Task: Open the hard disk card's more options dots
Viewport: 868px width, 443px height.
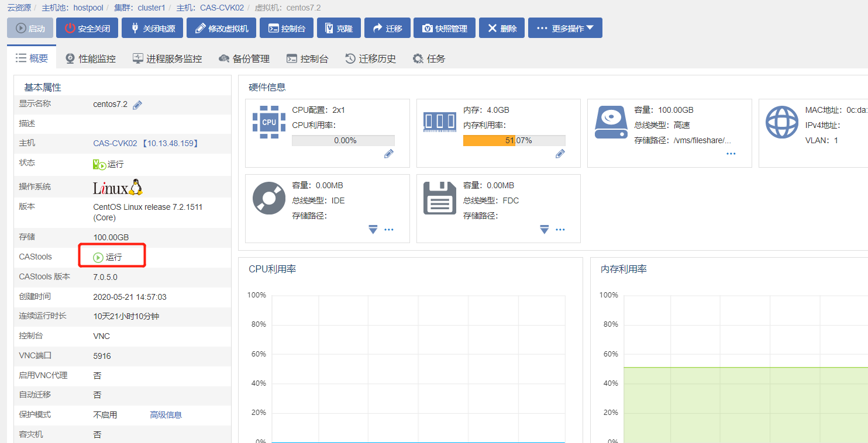Action: (731, 154)
